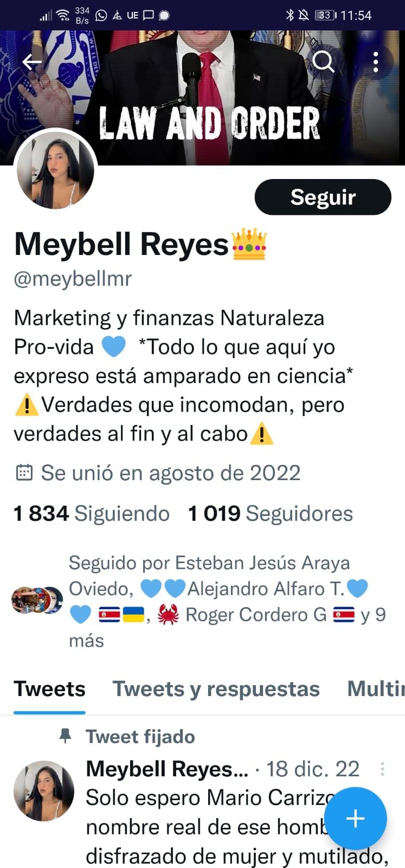Image resolution: width=405 pixels, height=868 pixels.
Task: Open the Law and Order header banner
Action: [202, 98]
